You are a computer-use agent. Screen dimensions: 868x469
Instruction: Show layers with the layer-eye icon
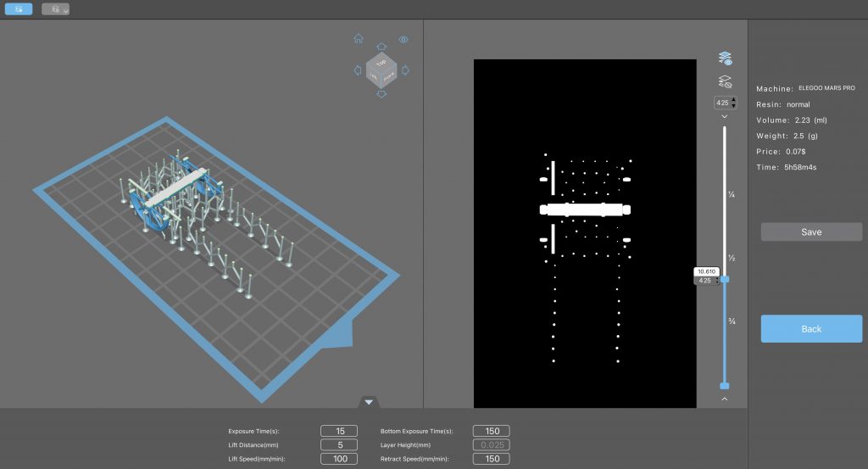(x=725, y=59)
